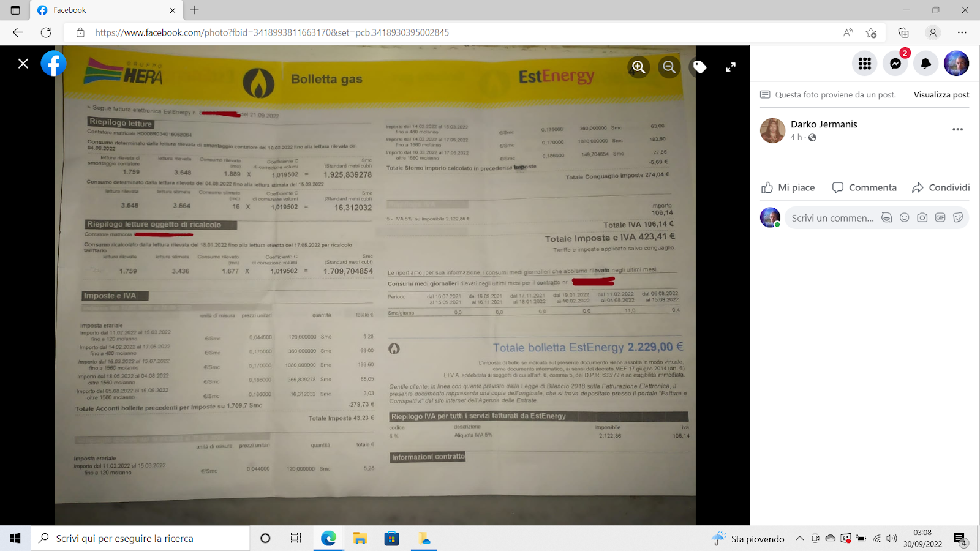Open Wi-Fi network settings in tray
Viewport: 980px width, 551px height.
point(876,539)
